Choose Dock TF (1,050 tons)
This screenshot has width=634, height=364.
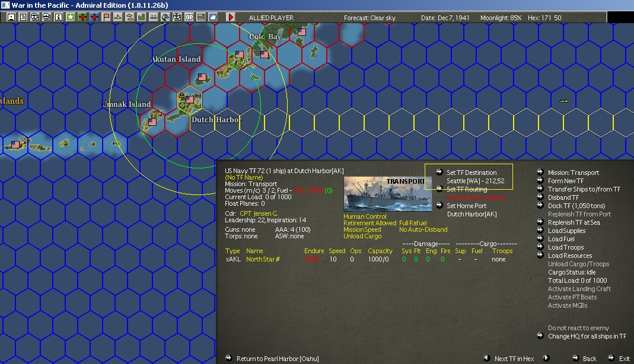click(576, 206)
